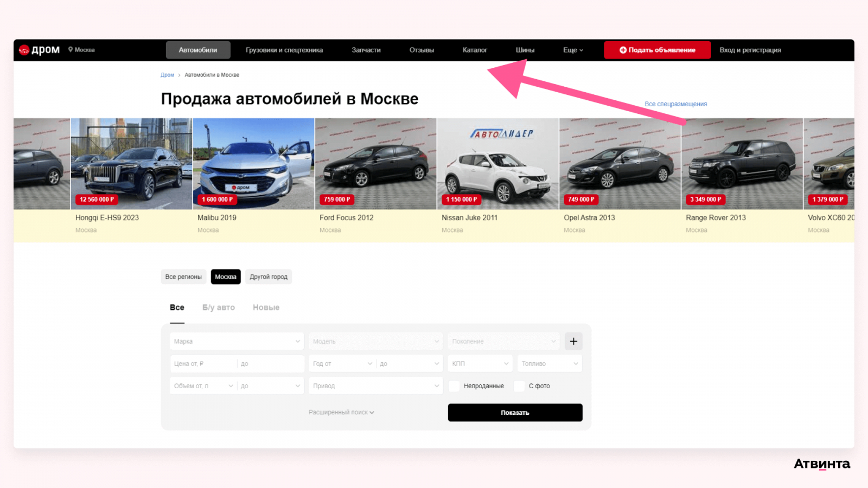The image size is (868, 488).
Task: Click Подать объявление button
Action: coord(658,50)
